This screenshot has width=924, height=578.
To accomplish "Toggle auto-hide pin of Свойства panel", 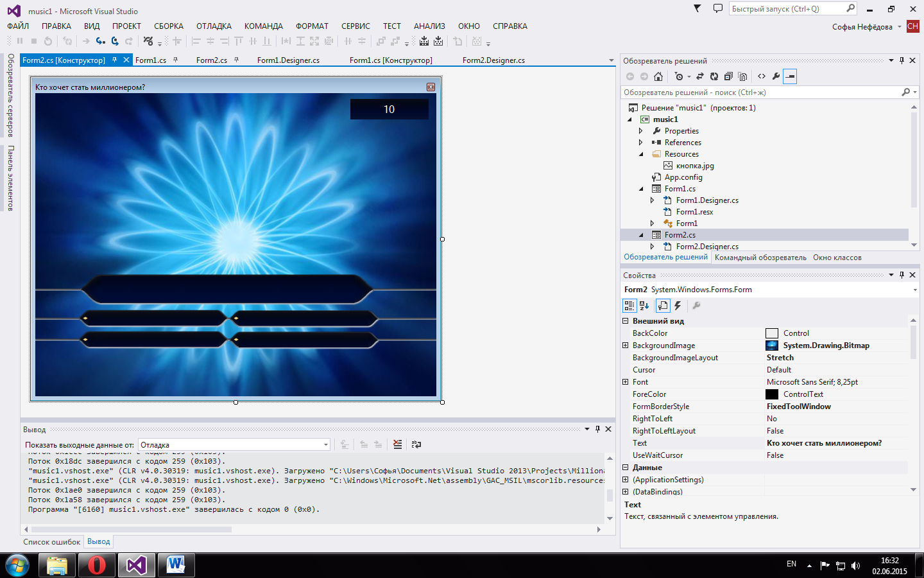I will (902, 275).
